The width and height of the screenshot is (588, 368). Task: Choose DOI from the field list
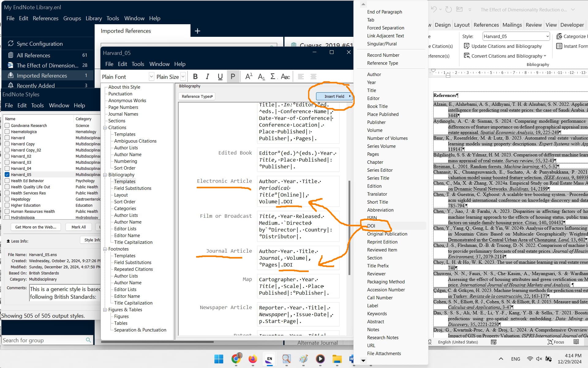(x=371, y=226)
